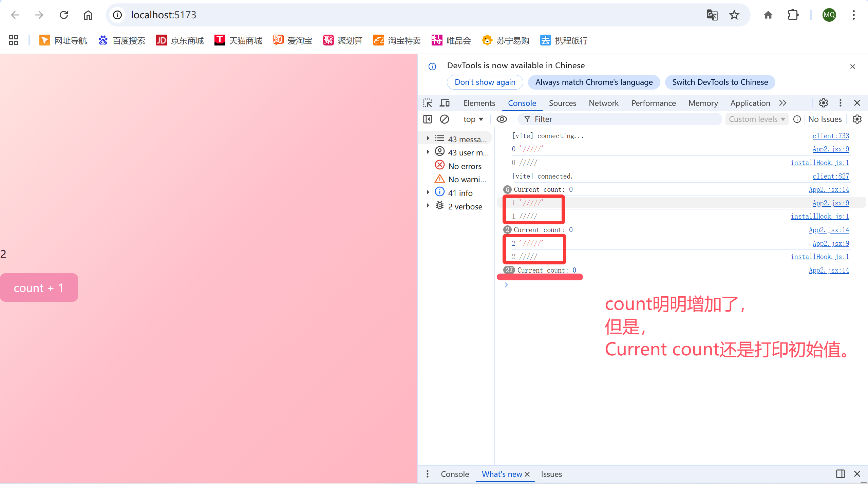The width and height of the screenshot is (868, 484).
Task: Open the Custom levels dropdown
Action: 756,119
